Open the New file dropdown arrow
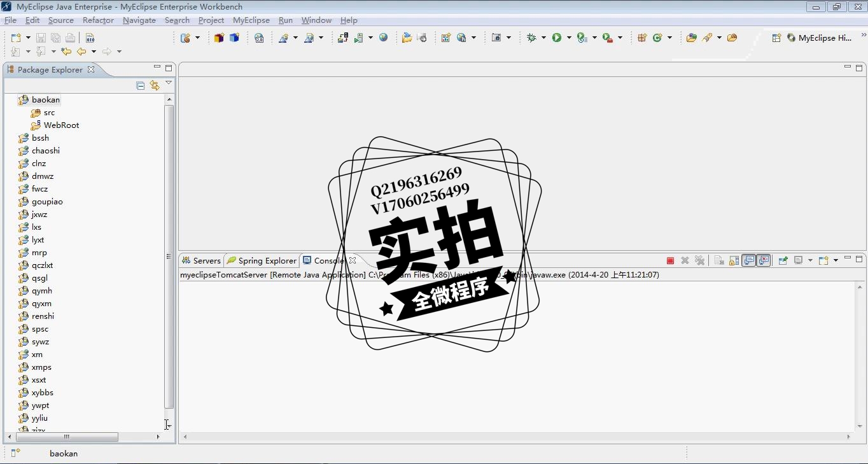Screen dimensions: 868x464 28,38
